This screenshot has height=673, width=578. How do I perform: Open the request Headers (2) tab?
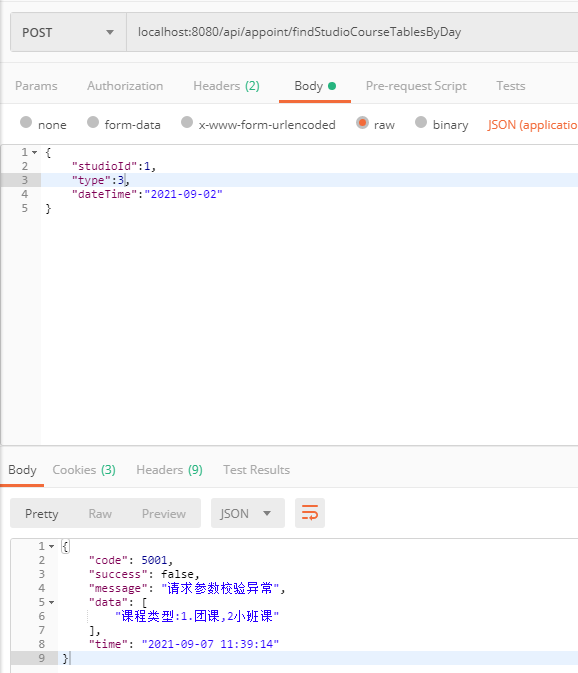pyautogui.click(x=226, y=86)
